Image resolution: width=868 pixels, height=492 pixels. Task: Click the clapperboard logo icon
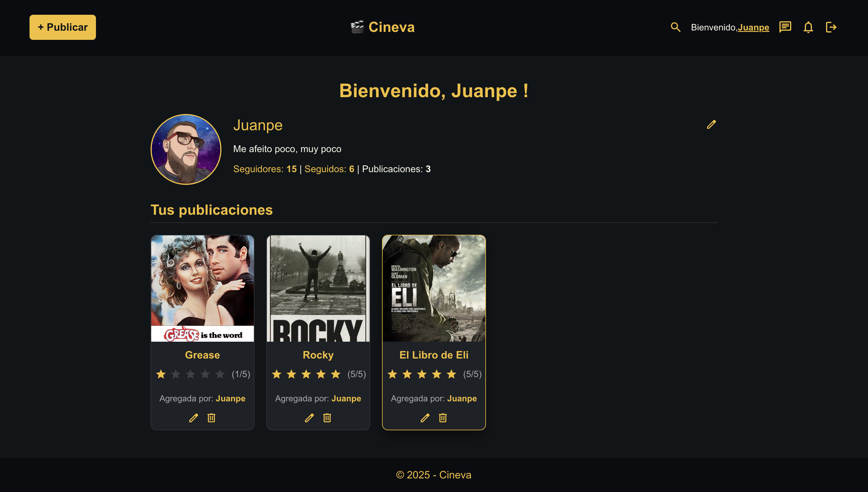coord(357,27)
